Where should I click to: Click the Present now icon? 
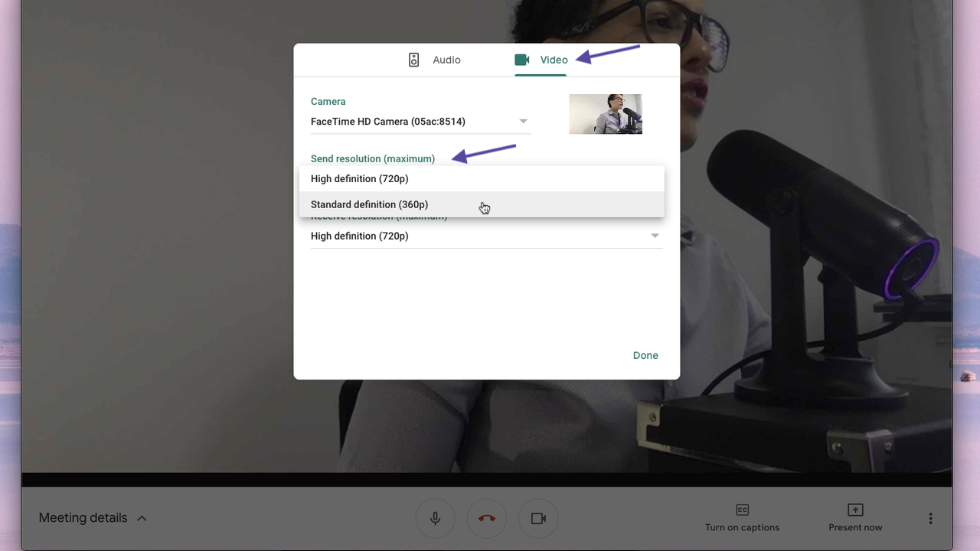coord(855,509)
